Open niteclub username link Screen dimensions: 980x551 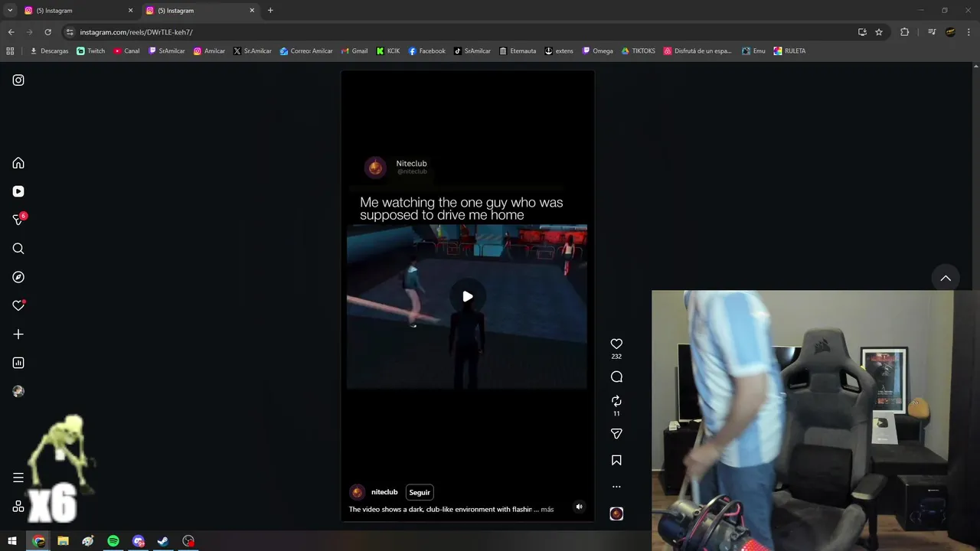(384, 492)
